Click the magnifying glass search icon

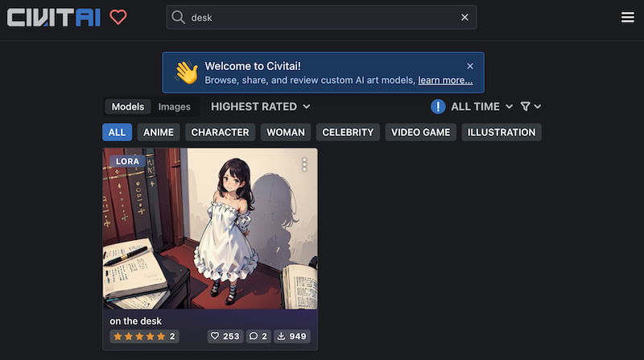(179, 18)
